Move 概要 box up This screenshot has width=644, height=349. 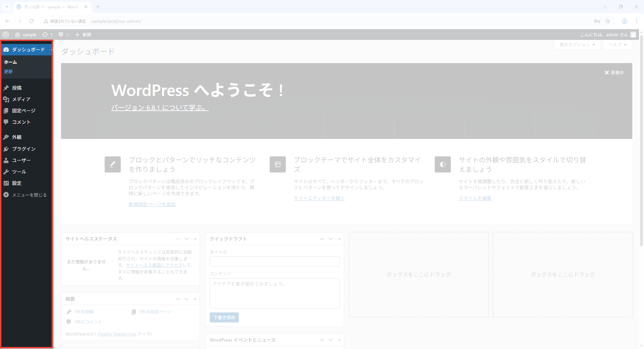[x=178, y=299]
